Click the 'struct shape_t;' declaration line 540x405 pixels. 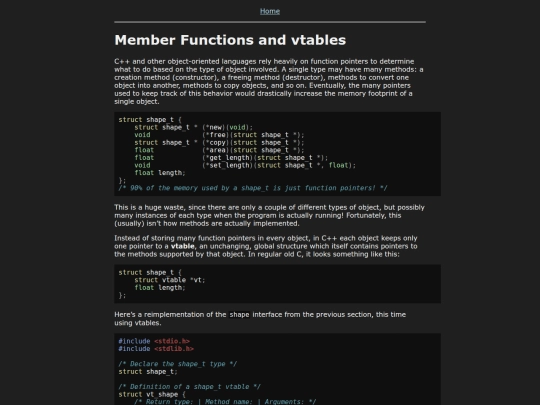click(x=148, y=372)
